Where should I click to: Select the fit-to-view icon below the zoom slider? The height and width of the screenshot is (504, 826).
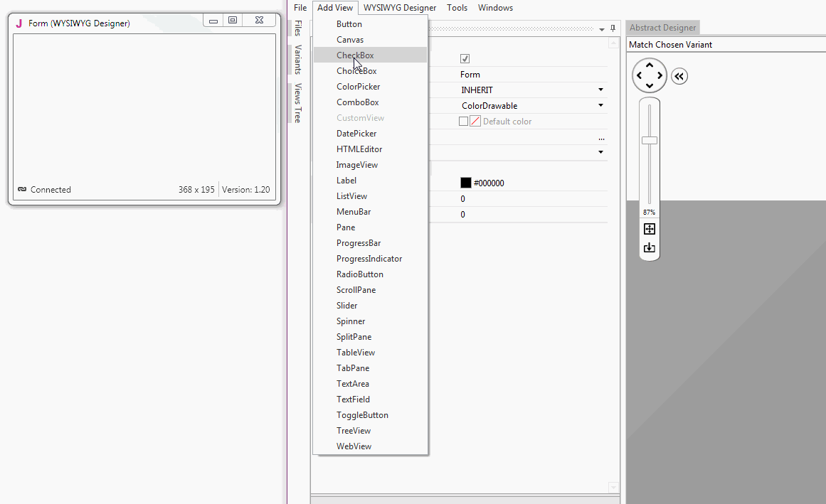[649, 229]
